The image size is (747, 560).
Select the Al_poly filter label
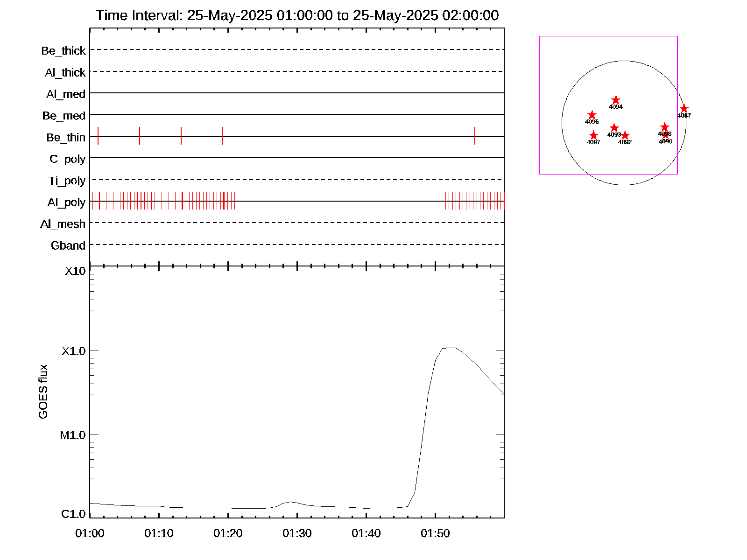tap(66, 203)
